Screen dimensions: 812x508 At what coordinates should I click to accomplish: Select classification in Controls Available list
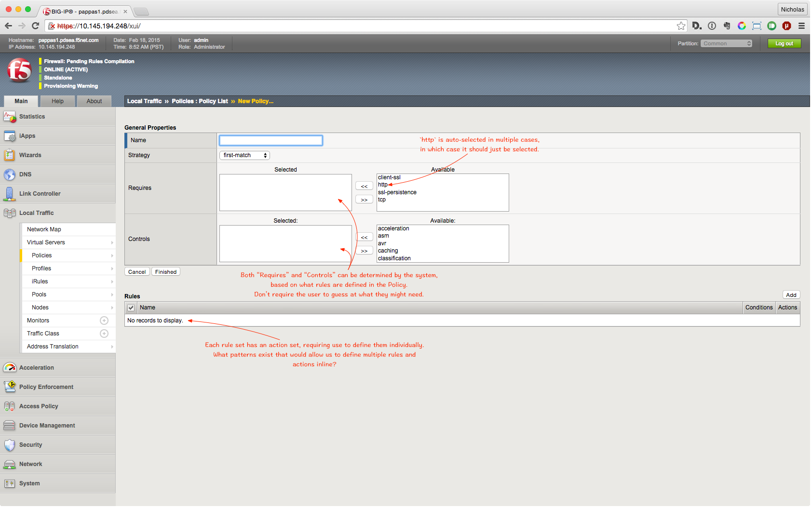pyautogui.click(x=394, y=258)
